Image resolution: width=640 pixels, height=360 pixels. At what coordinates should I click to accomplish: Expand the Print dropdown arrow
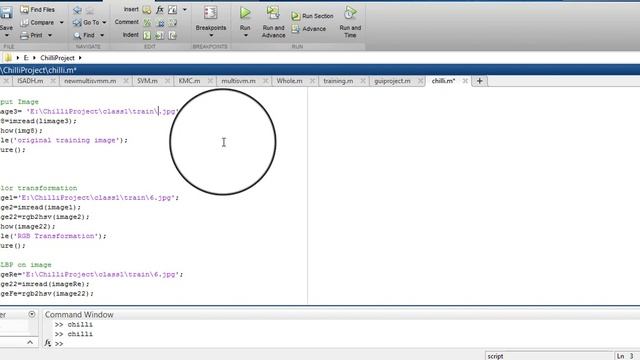click(x=50, y=36)
